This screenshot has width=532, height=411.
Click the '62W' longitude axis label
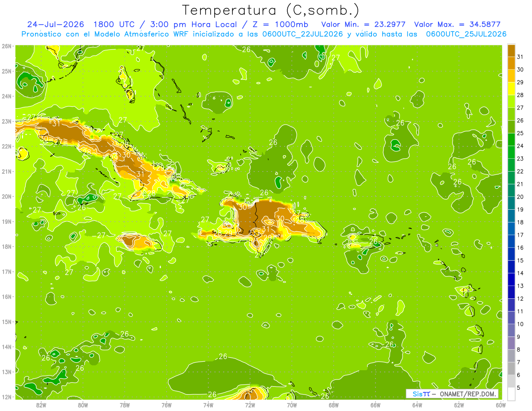tap(459, 404)
